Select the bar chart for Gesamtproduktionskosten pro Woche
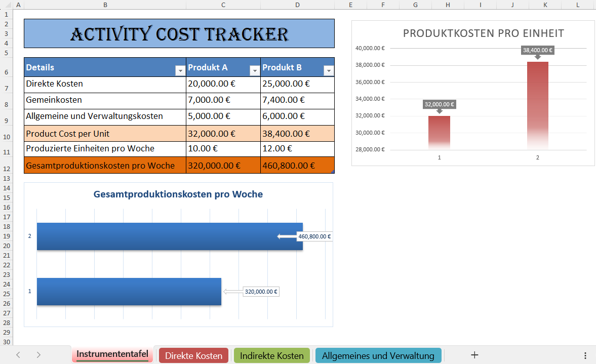The image size is (596, 364). pyautogui.click(x=178, y=253)
